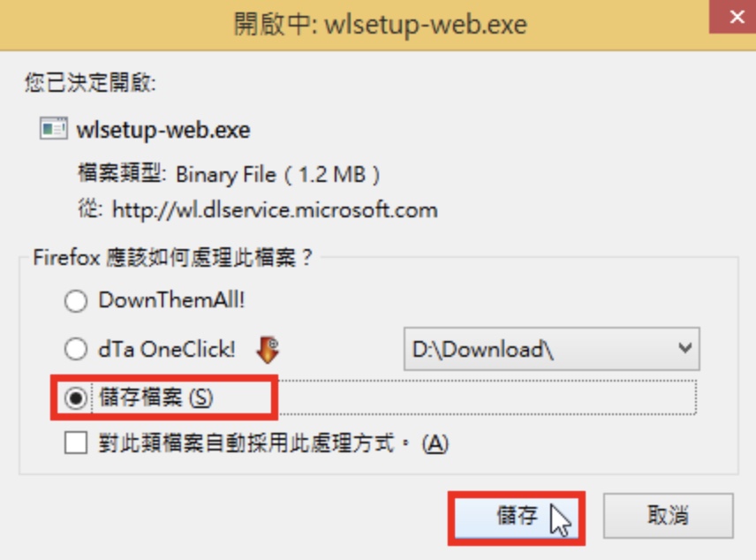Open the D:\Download\ folder dropdown
The height and width of the screenshot is (560, 756).
pyautogui.click(x=552, y=349)
